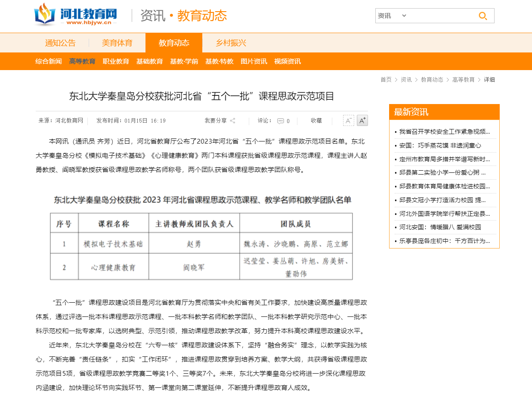The height and width of the screenshot is (402, 532).
Task: Open 职业教育 subcategory
Action: (116, 61)
